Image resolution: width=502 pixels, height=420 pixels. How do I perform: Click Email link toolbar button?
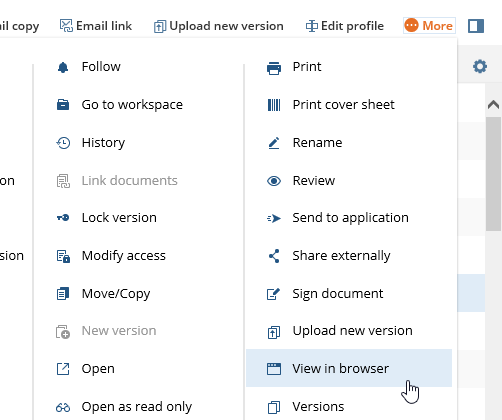click(x=96, y=26)
